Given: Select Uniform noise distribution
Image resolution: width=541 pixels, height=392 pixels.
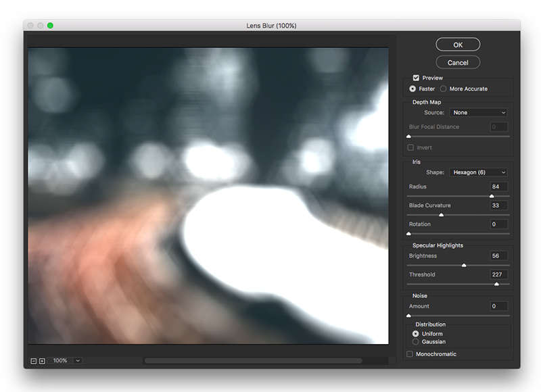Looking at the screenshot, I should (415, 334).
